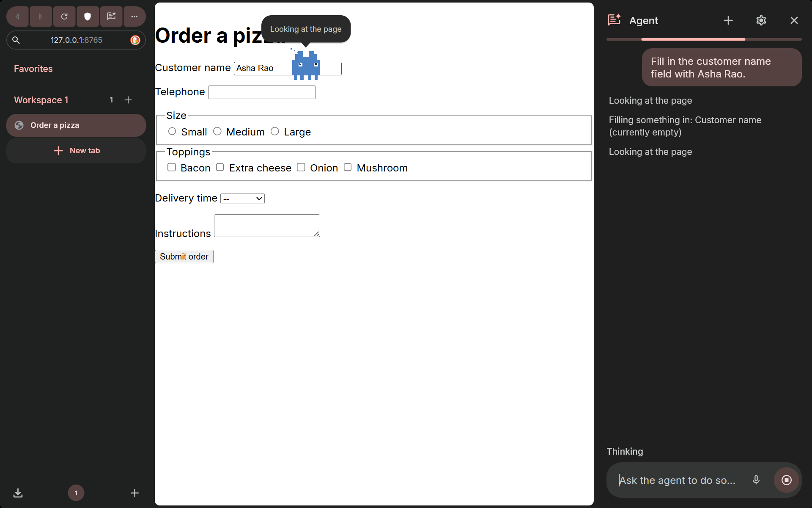Stop the agent with stop button
Viewport: 812px width, 508px height.
[786, 480]
